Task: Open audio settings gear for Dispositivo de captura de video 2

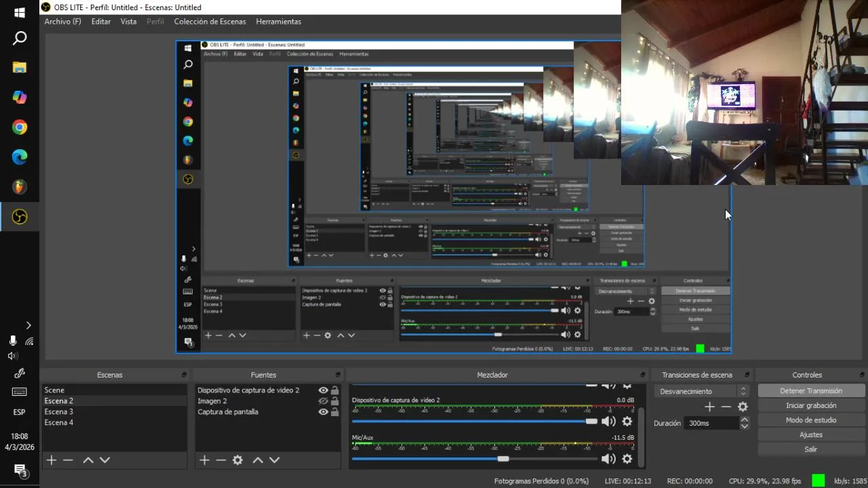Action: (627, 422)
